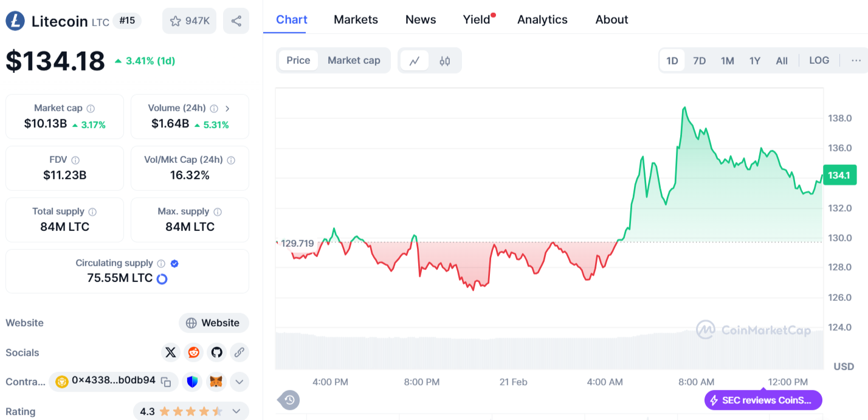Switch to line chart view

coord(415,61)
